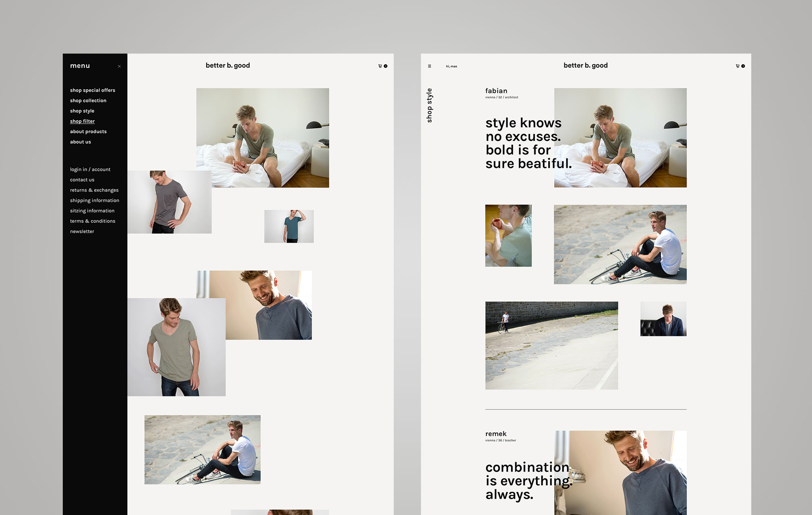812x515 pixels.
Task: Click the 'menu' title in sidebar
Action: 80,66
